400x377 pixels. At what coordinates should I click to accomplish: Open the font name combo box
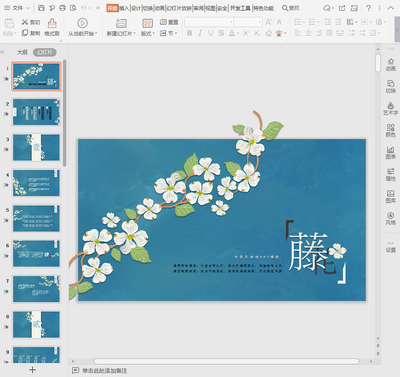tap(209, 22)
